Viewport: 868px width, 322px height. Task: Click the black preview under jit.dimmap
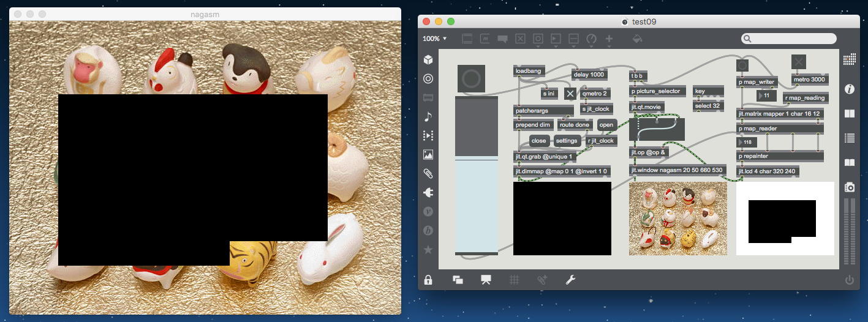pyautogui.click(x=562, y=219)
